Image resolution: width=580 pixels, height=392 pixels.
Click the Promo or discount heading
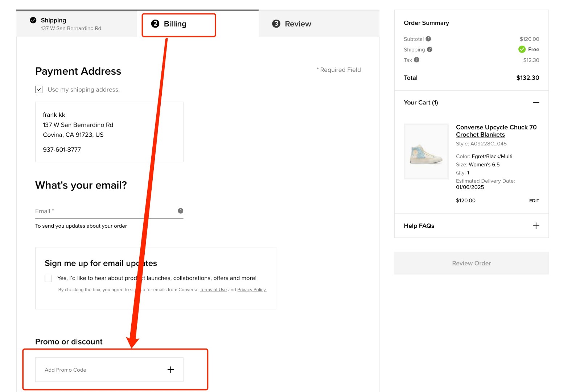(x=69, y=342)
